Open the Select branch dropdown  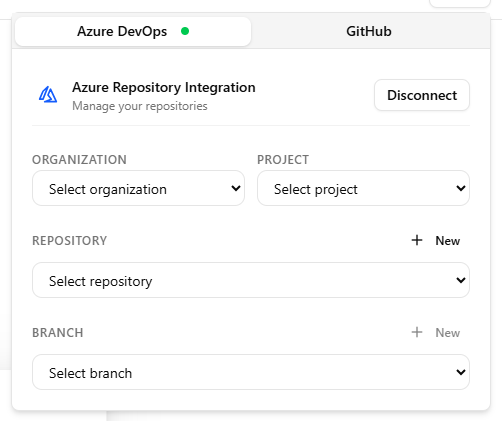click(x=251, y=372)
